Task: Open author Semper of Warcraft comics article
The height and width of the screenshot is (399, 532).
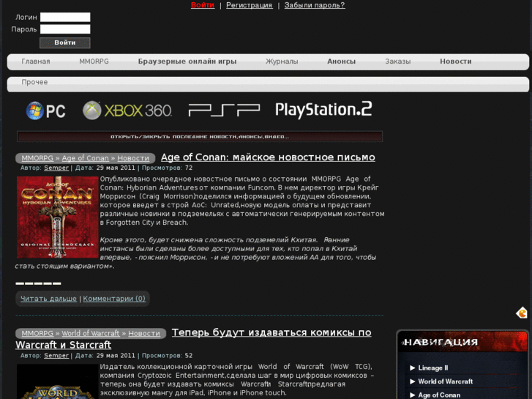Action: (x=56, y=356)
